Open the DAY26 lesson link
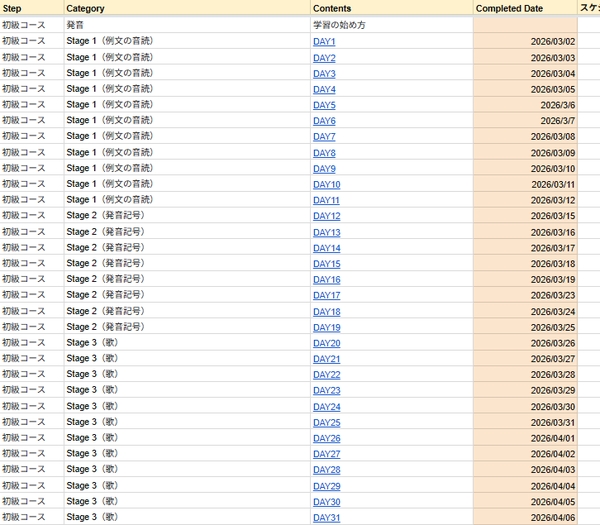Image resolution: width=600 pixels, height=525 pixels. [x=326, y=439]
